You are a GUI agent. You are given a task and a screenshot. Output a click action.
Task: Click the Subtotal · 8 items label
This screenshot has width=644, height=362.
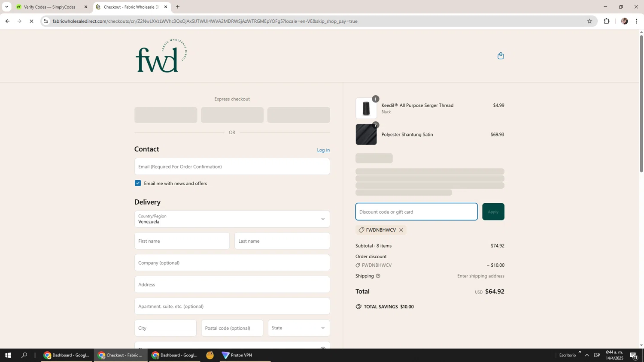pyautogui.click(x=374, y=246)
